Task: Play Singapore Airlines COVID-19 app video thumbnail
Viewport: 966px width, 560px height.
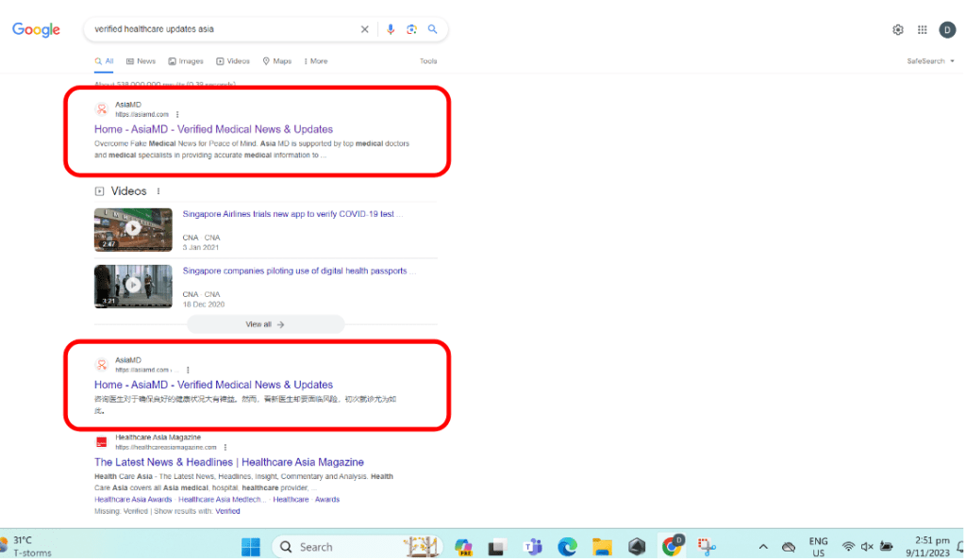Action: tap(133, 229)
